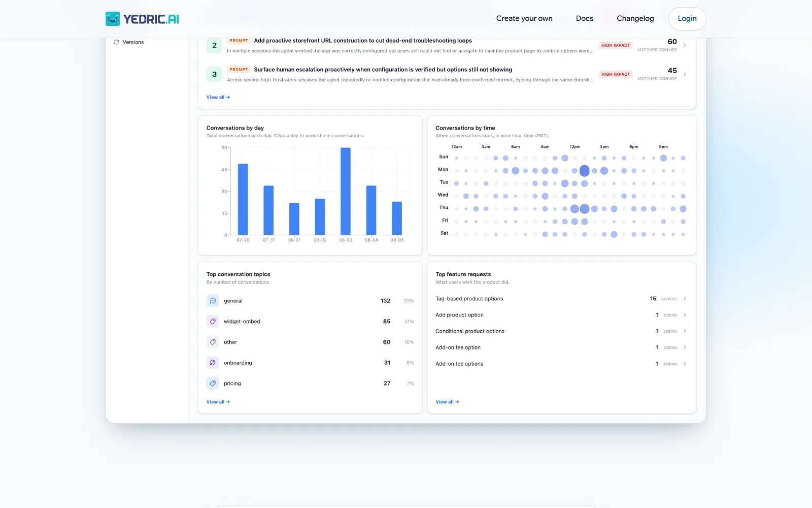Click the Surface human escalation suggestion title

click(x=383, y=70)
